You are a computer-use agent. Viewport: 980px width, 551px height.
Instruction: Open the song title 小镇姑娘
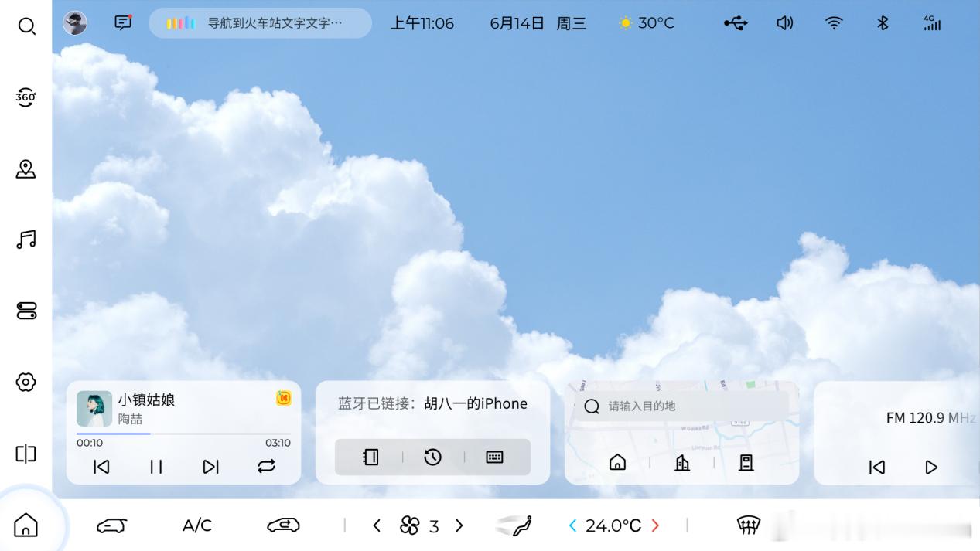pos(146,400)
